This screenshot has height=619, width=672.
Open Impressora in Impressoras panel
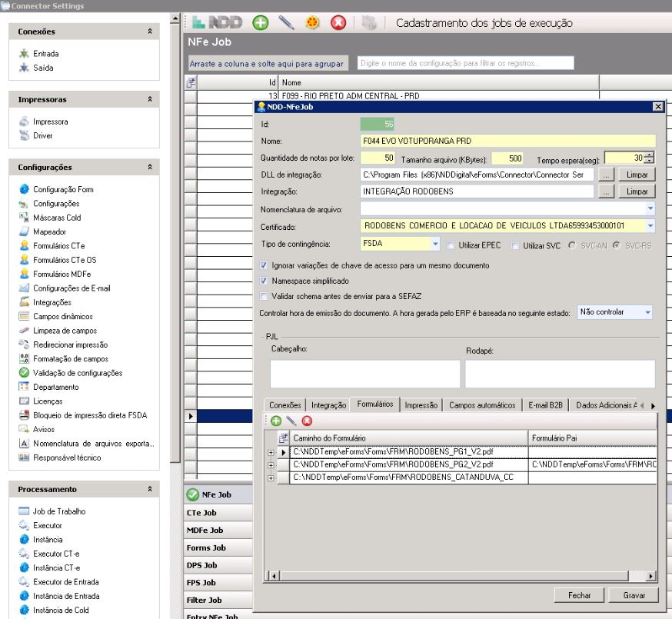(x=50, y=121)
